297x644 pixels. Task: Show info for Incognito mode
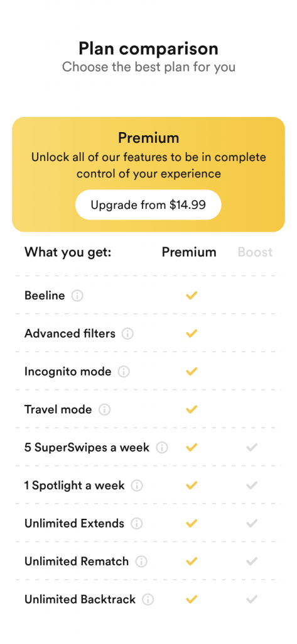coord(124,372)
